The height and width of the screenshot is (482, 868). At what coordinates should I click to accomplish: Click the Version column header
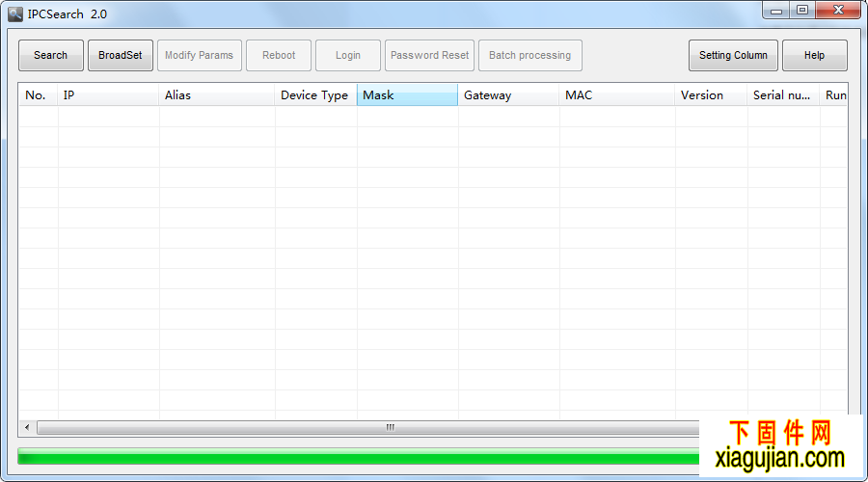pos(711,95)
